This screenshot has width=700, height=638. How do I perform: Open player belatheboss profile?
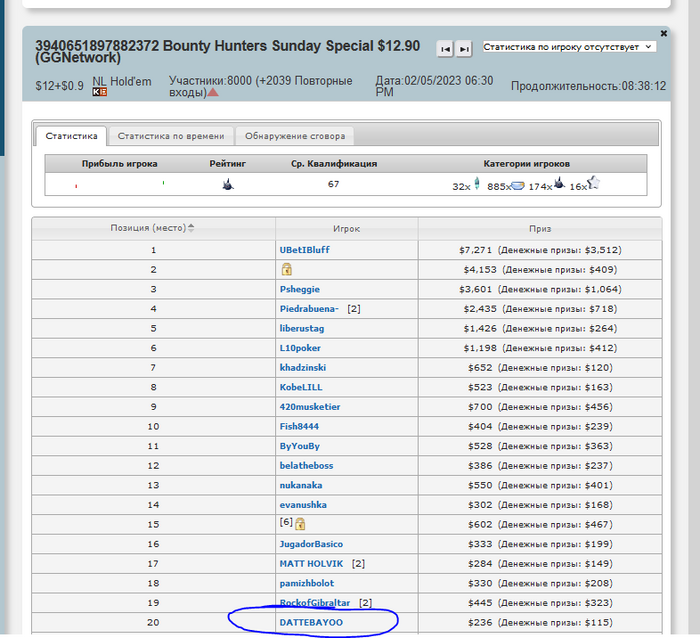click(306, 466)
